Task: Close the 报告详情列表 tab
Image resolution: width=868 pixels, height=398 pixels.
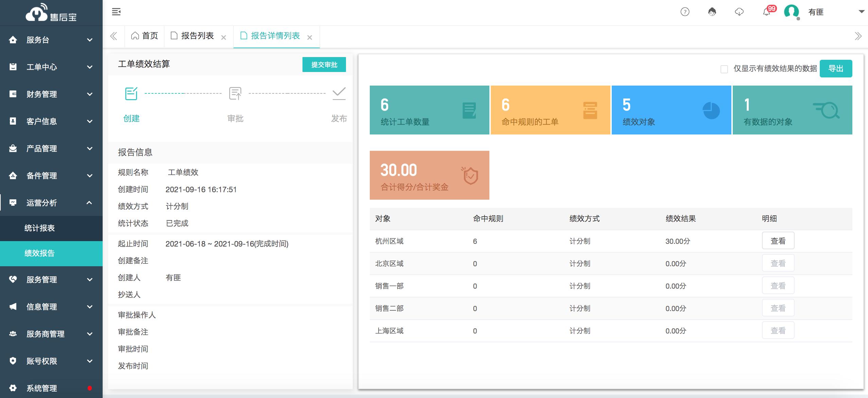Action: [x=310, y=38]
